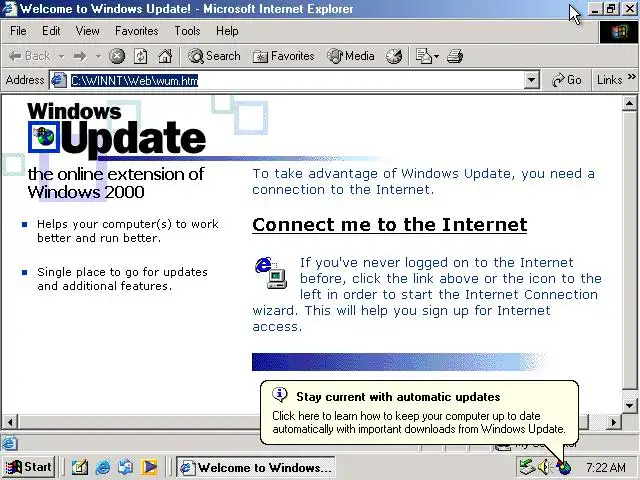Click the horizontal scrollbar left arrow
This screenshot has height=480, width=640.
click(10, 422)
